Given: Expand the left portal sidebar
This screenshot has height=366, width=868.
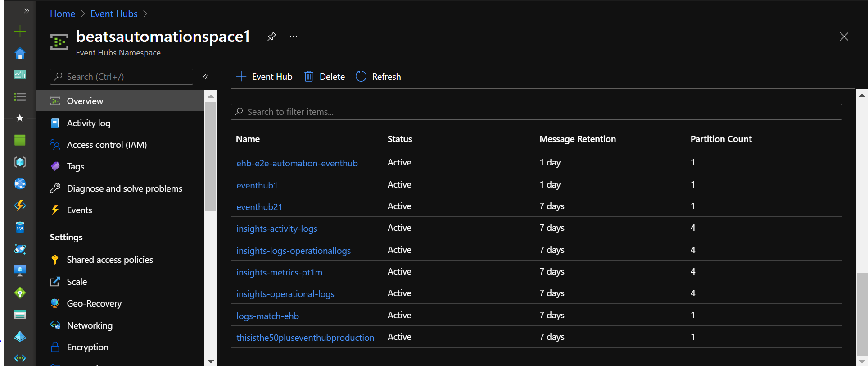Looking at the screenshot, I should 27,11.
